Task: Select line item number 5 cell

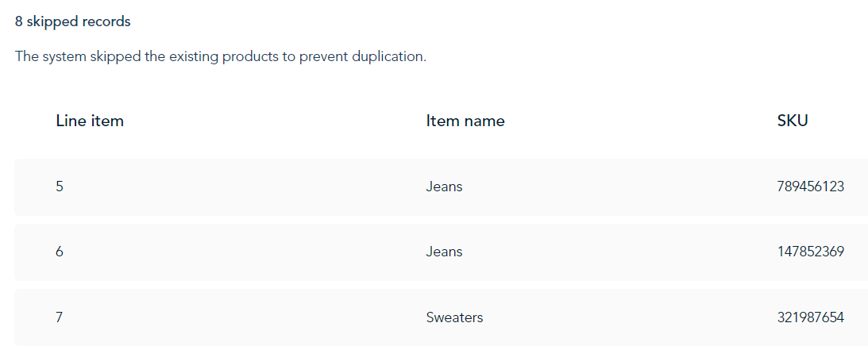Action: pyautogui.click(x=60, y=186)
